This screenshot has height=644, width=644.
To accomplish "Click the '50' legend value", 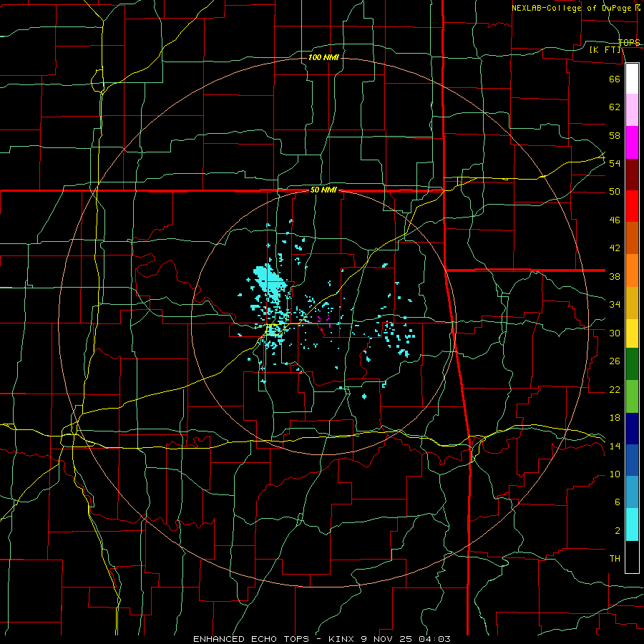I will click(615, 192).
